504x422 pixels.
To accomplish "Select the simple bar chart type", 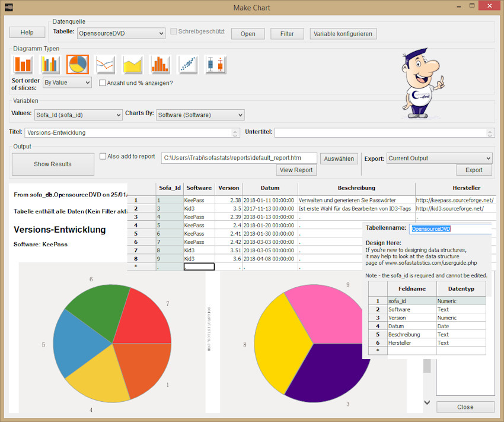I will click(23, 64).
